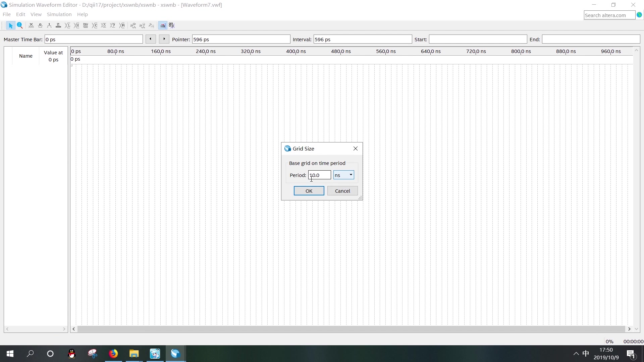The image size is (644, 362).
Task: Click the green search globe icon
Action: (639, 15)
